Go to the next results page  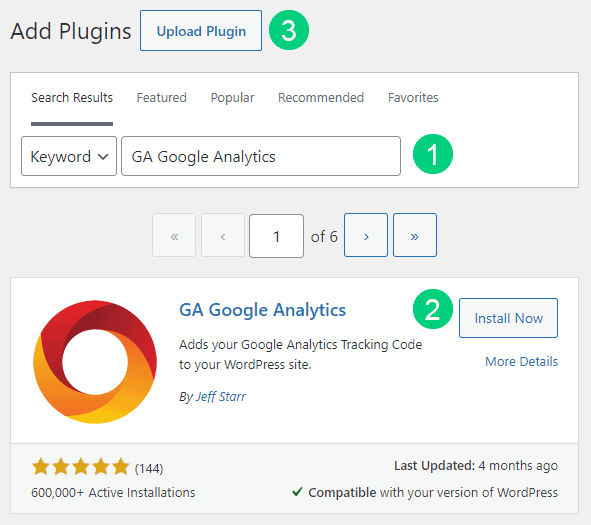[x=366, y=235]
